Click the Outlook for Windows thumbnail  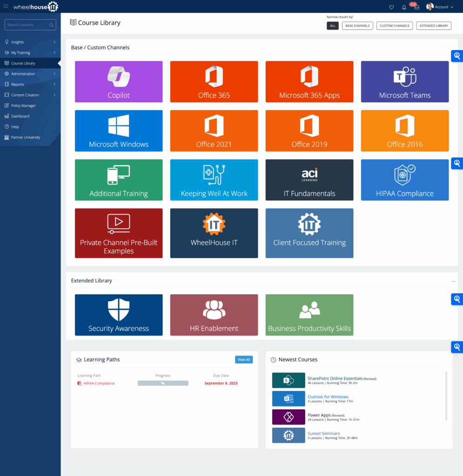click(289, 398)
